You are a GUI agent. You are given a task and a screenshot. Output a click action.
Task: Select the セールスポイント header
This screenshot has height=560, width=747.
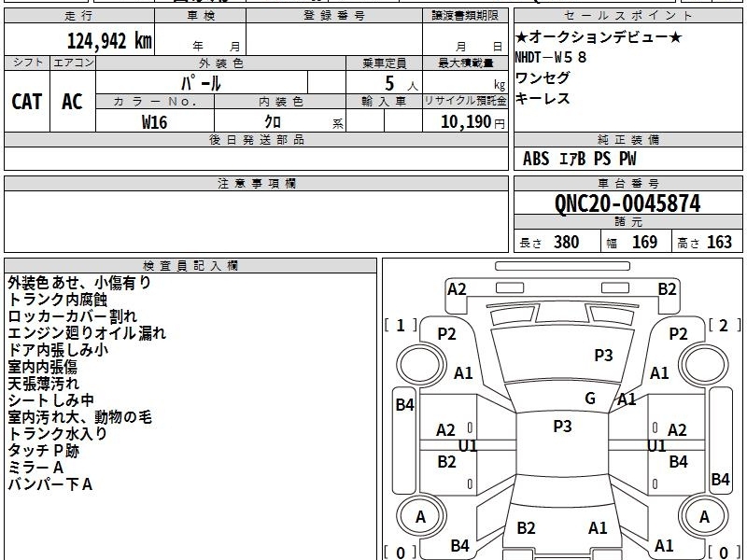pos(627,16)
